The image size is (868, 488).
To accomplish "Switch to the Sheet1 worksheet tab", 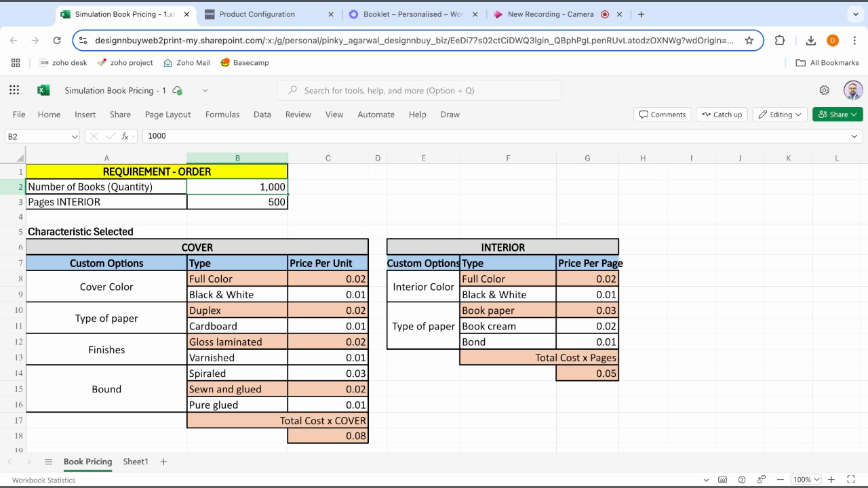I will point(136,462).
